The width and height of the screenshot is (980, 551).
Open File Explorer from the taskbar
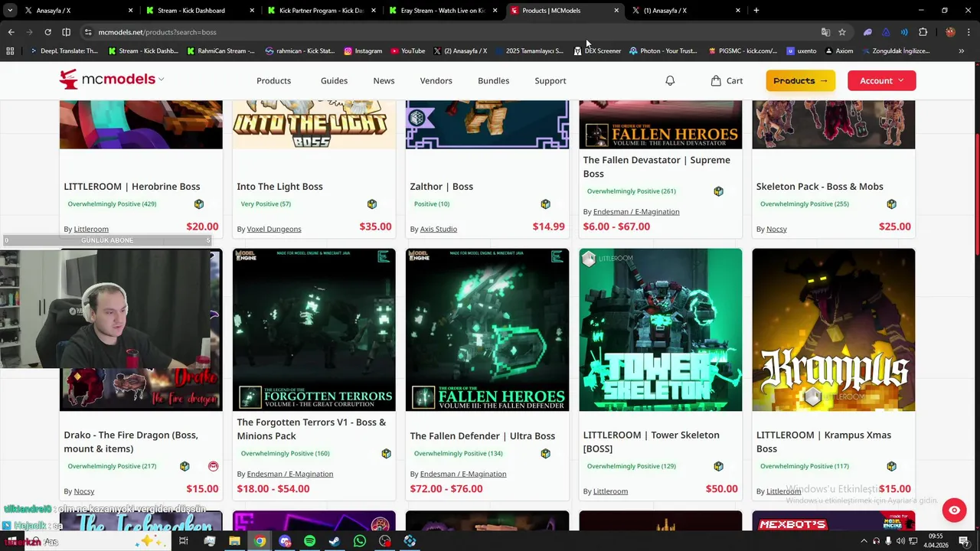pos(234,541)
